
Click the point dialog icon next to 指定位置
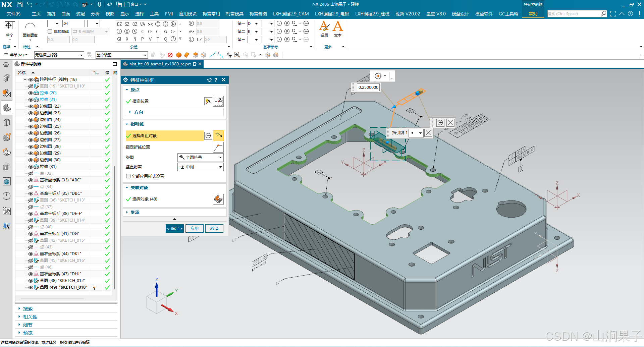(x=218, y=101)
